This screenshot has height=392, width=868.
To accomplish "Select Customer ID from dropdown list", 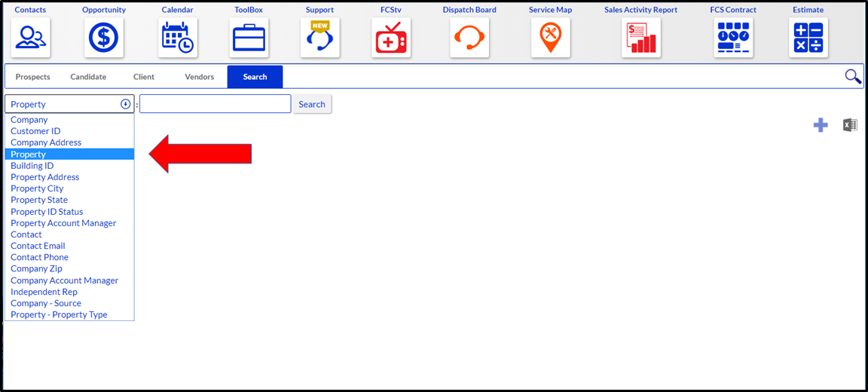I will click(35, 131).
